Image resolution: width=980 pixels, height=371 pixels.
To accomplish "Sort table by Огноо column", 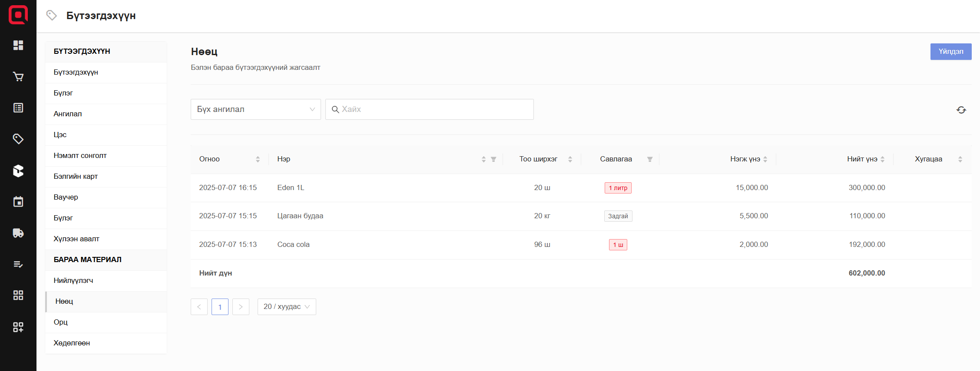I will 258,159.
